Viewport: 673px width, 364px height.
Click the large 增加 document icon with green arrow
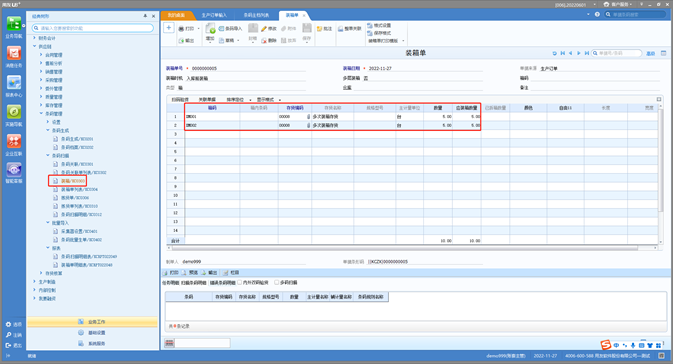(x=210, y=28)
